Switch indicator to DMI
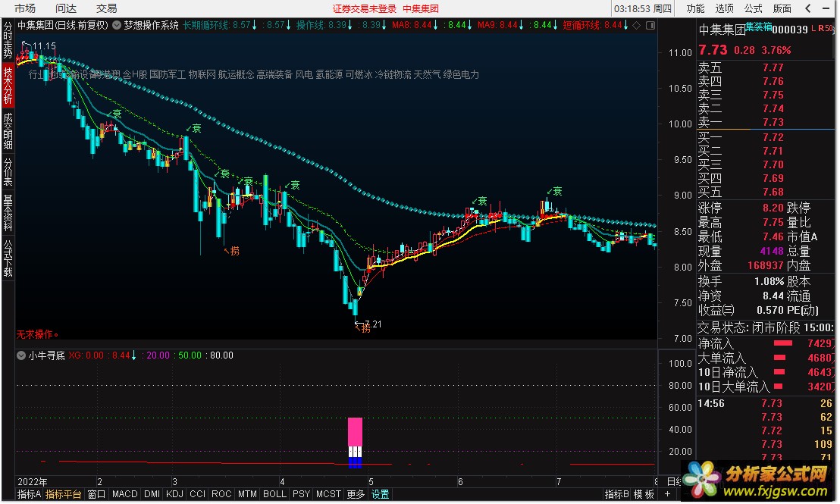The image size is (840, 504). (152, 494)
